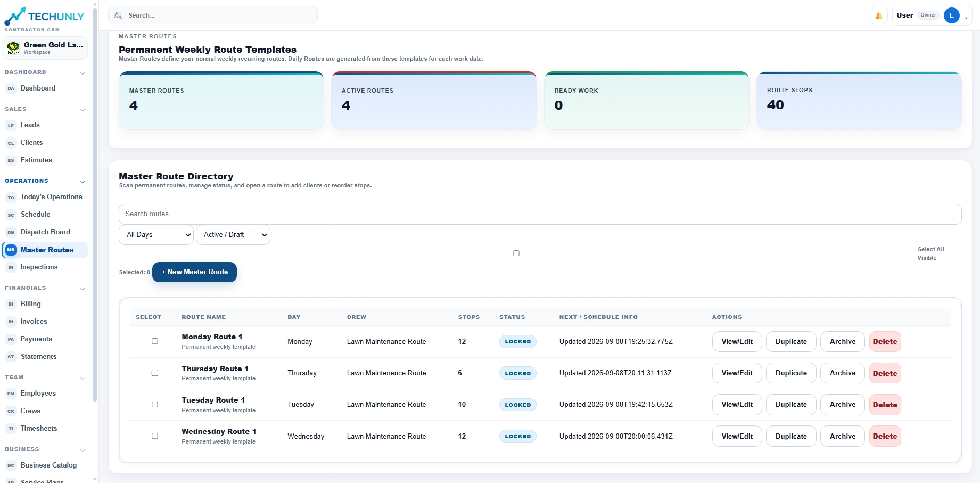Click the Employees EM sidebar icon
The width and height of the screenshot is (980, 483).
(x=11, y=394)
